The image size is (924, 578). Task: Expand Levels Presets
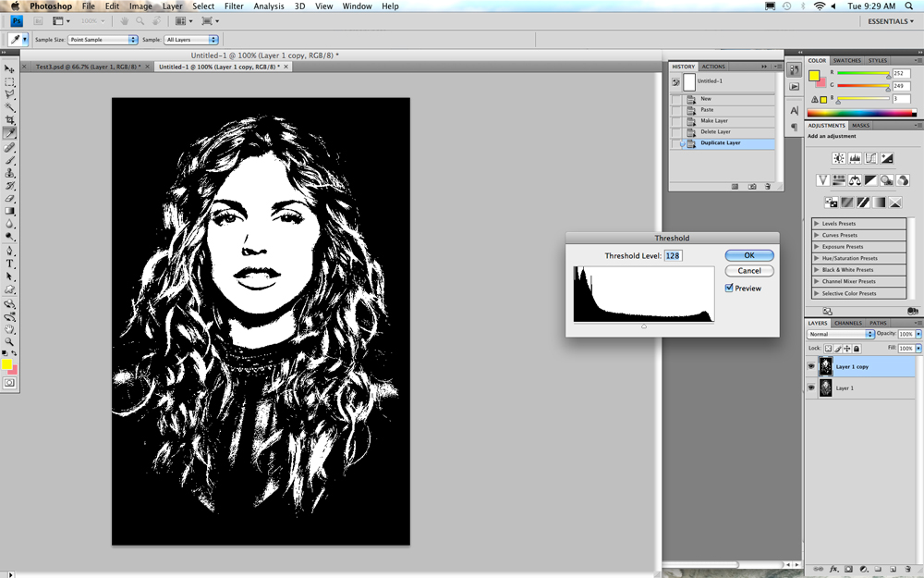(x=816, y=224)
